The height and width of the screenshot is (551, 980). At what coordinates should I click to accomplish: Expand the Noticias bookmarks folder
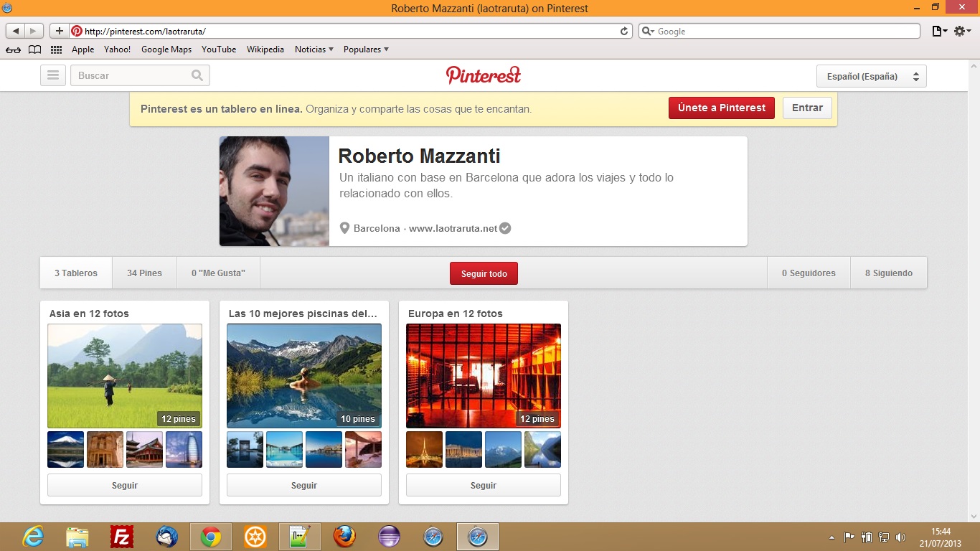tap(314, 50)
